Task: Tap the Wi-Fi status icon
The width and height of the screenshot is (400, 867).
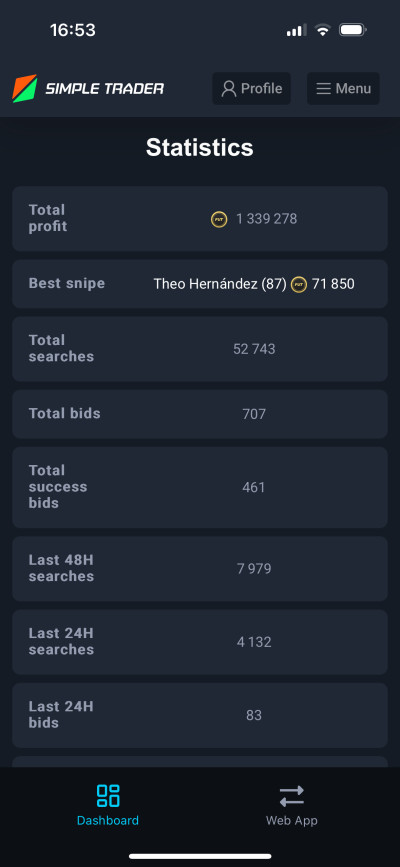Action: click(322, 30)
